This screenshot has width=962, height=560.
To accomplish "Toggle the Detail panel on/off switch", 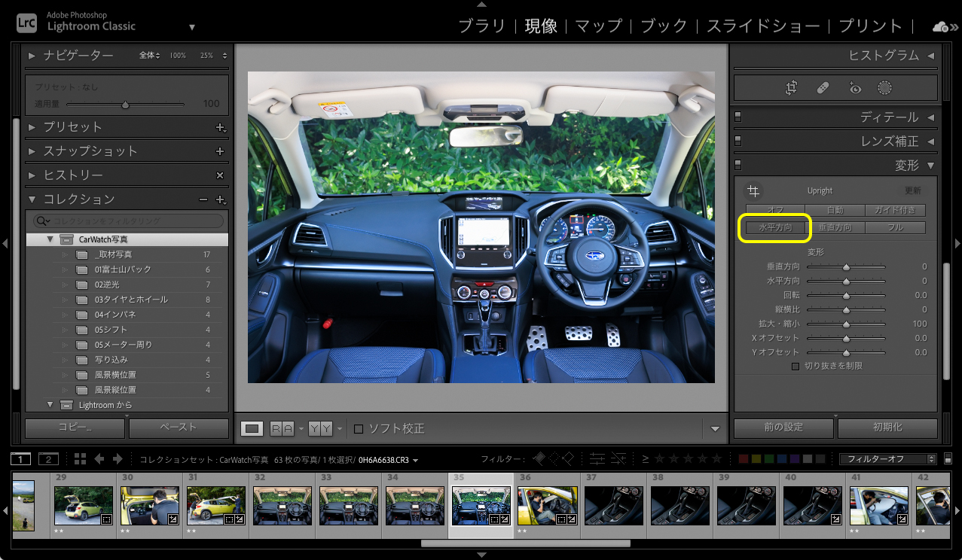I will pyautogui.click(x=738, y=117).
